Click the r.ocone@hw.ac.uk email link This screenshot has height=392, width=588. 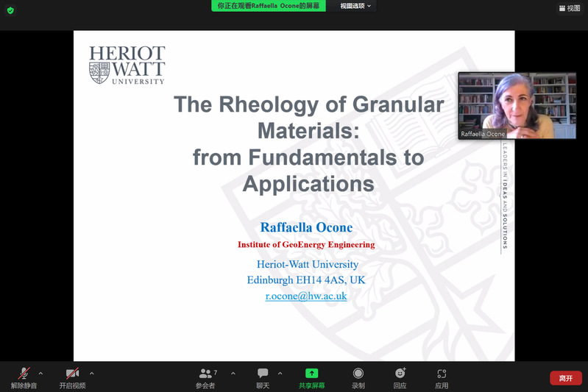pyautogui.click(x=306, y=296)
